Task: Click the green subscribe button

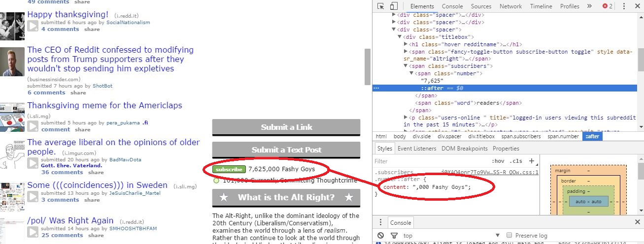Action: point(229,170)
